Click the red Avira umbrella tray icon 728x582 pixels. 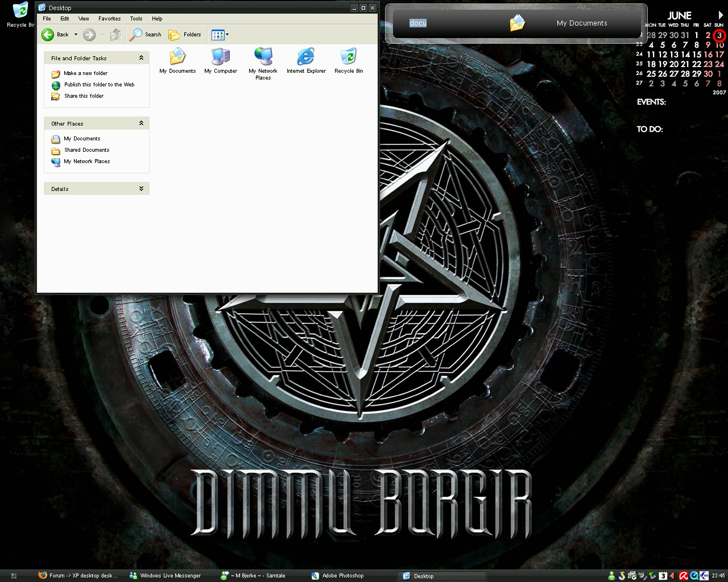[x=684, y=576]
